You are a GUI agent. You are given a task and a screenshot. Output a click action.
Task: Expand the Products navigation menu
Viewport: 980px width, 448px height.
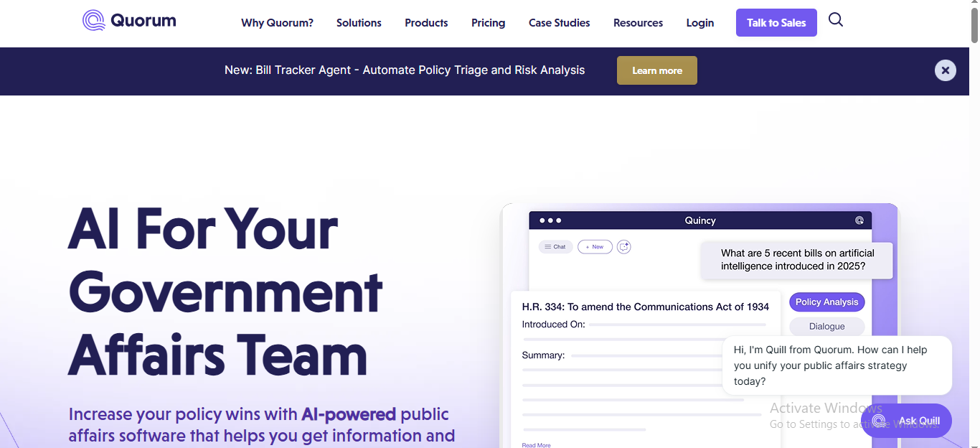pos(426,23)
